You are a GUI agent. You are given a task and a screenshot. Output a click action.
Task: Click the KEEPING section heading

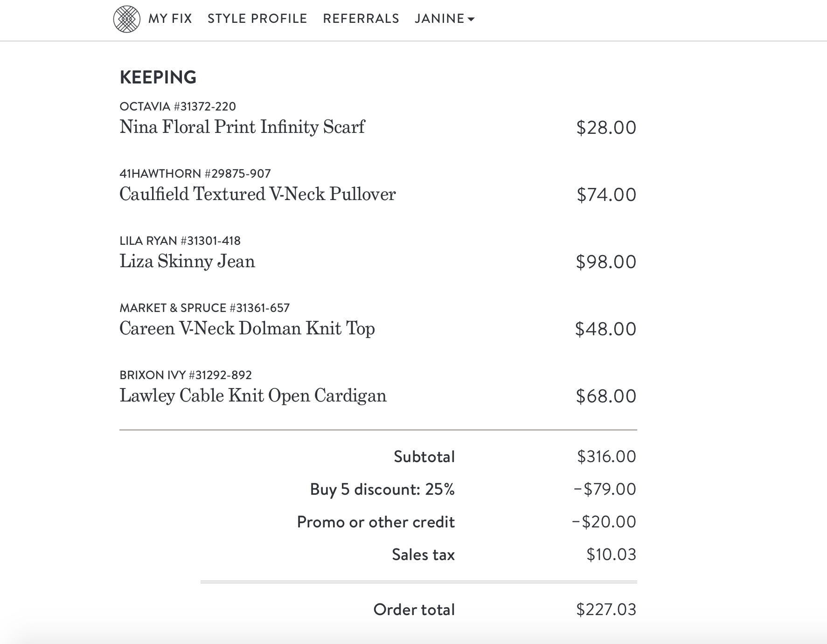click(x=158, y=77)
